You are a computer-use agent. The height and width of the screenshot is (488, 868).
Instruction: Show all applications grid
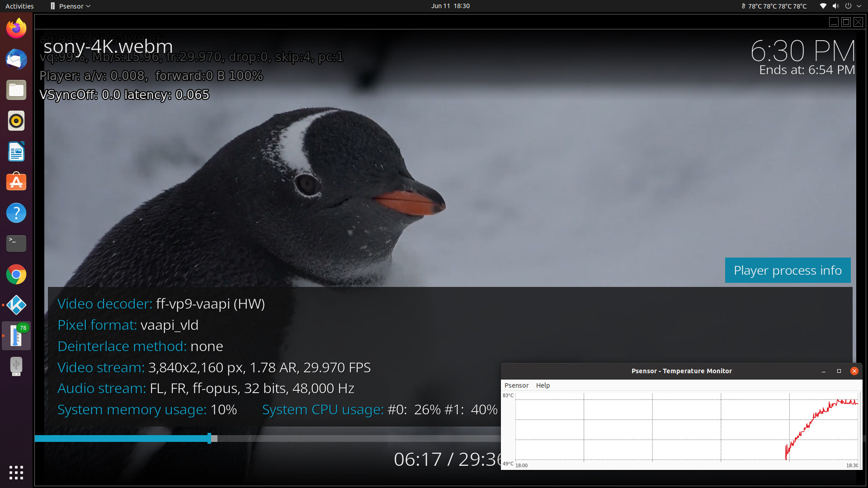[16, 472]
